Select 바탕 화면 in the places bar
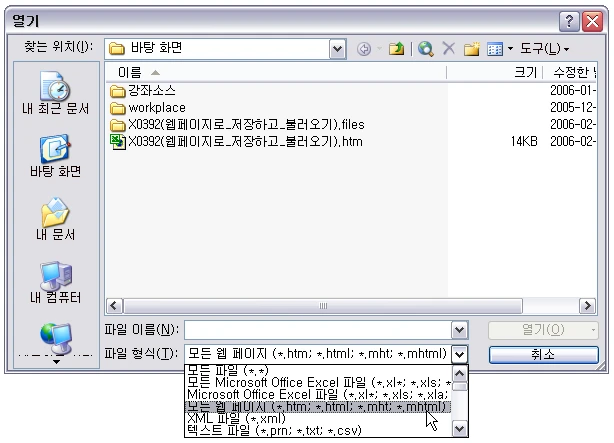 click(56, 156)
